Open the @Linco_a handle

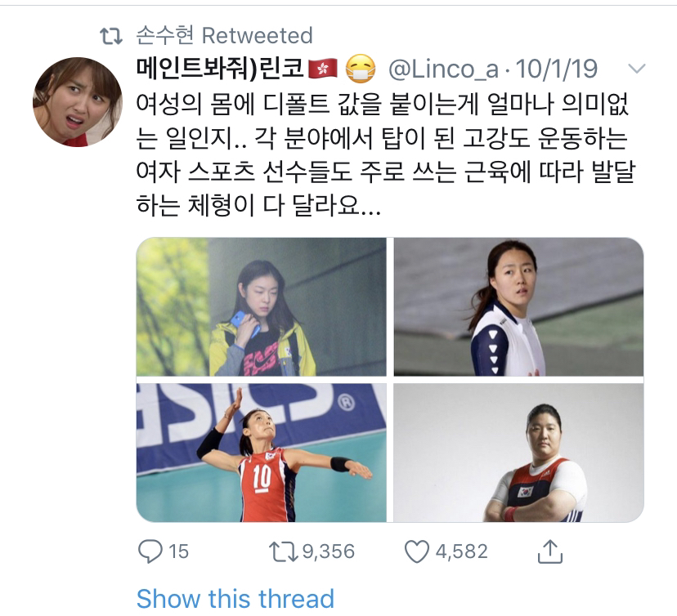tap(443, 69)
